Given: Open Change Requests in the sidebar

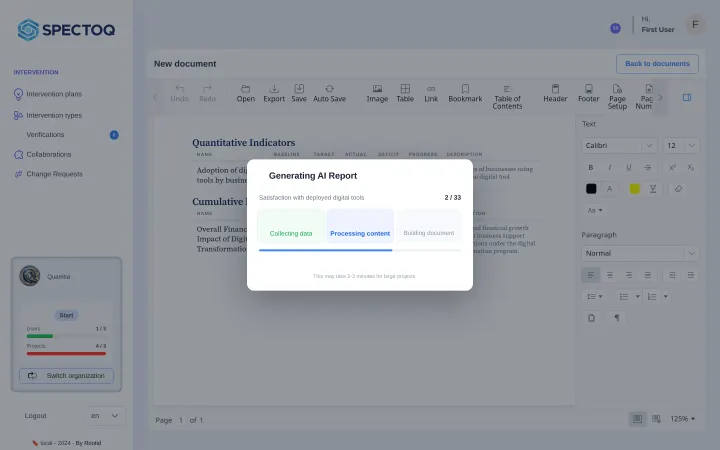Looking at the screenshot, I should click(54, 174).
